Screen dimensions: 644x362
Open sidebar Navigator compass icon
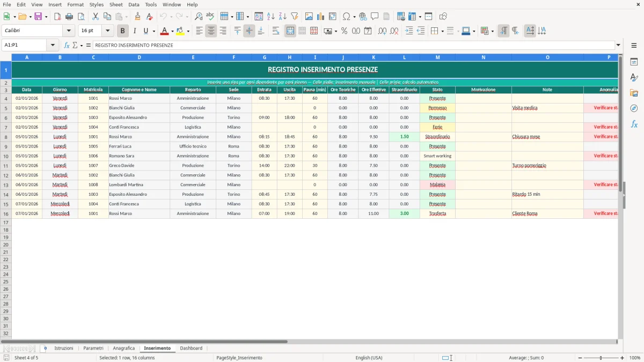(634, 108)
